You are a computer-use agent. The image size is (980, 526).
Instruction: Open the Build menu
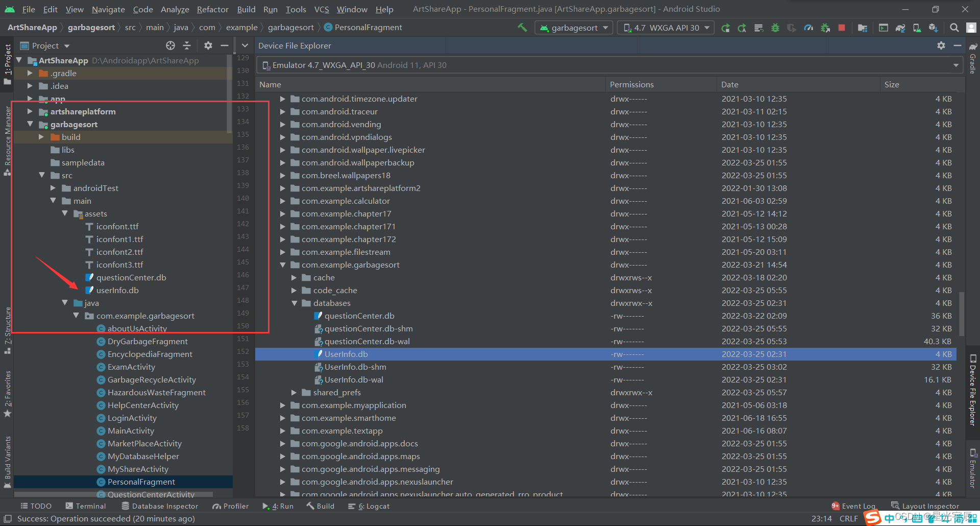tap(246, 9)
